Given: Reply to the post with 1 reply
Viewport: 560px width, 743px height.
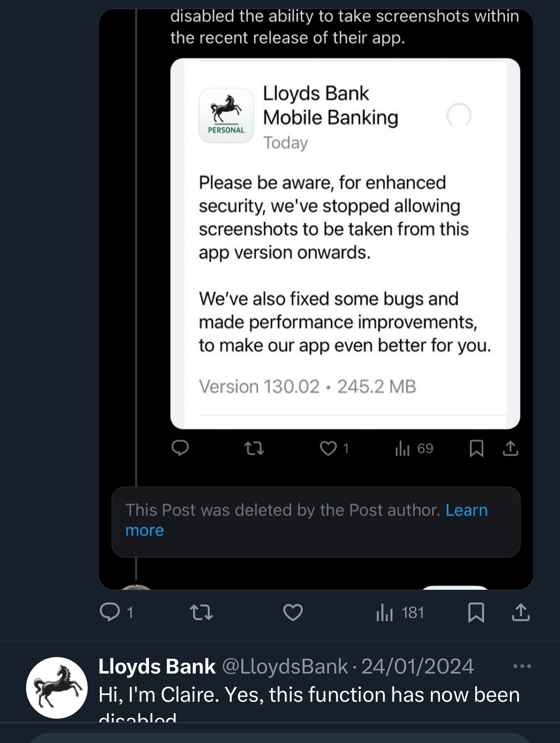Looking at the screenshot, I should [110, 612].
